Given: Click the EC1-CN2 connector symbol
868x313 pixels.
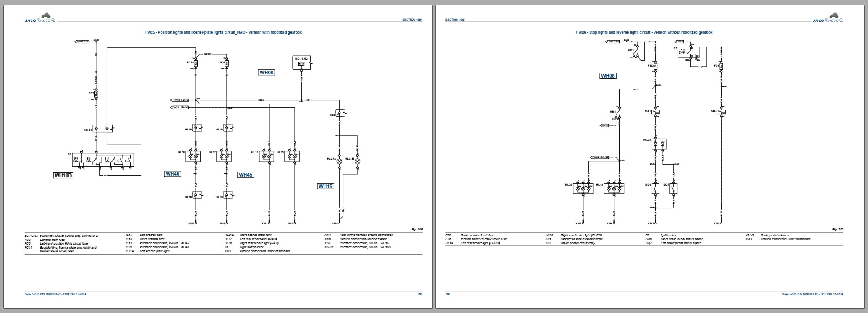Looking at the screenshot, I should tap(302, 63).
